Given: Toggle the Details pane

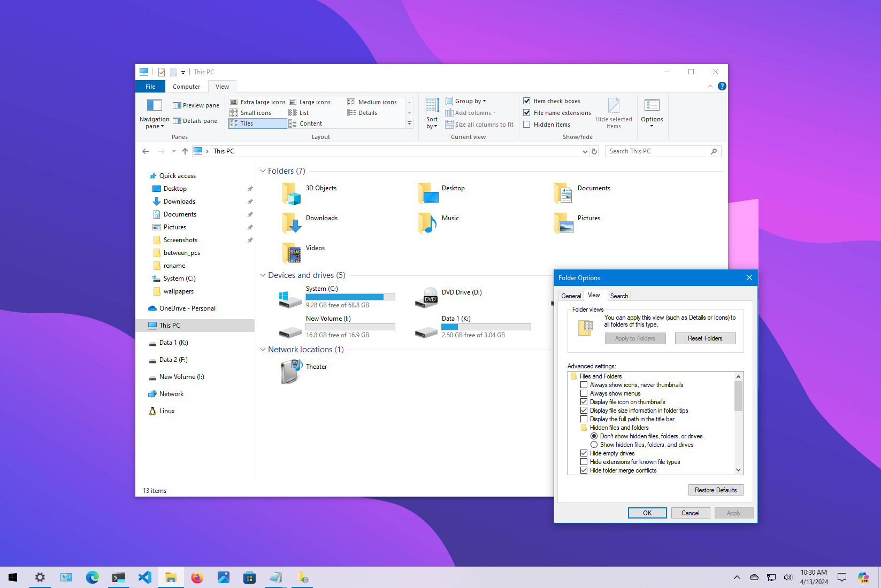Looking at the screenshot, I should [x=195, y=121].
